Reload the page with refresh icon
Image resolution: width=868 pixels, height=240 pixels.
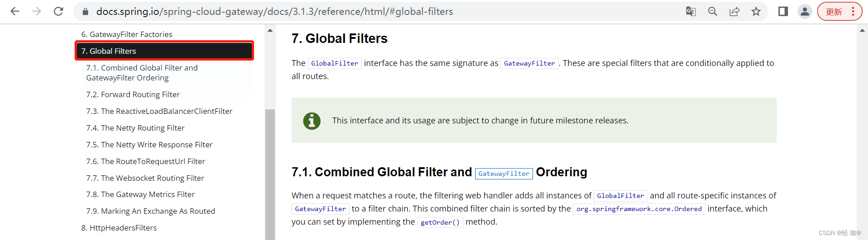[58, 11]
